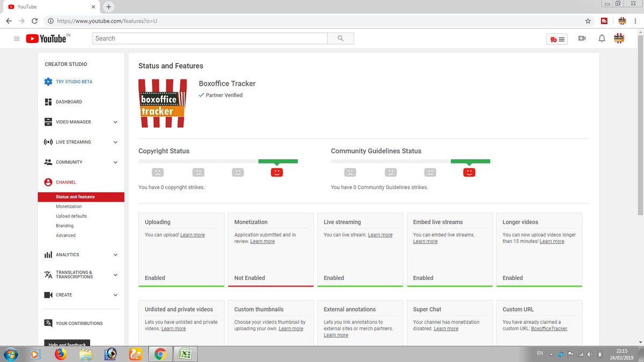Screen dimensions: 644x362
Task: Expand the Community section
Action: click(115, 162)
